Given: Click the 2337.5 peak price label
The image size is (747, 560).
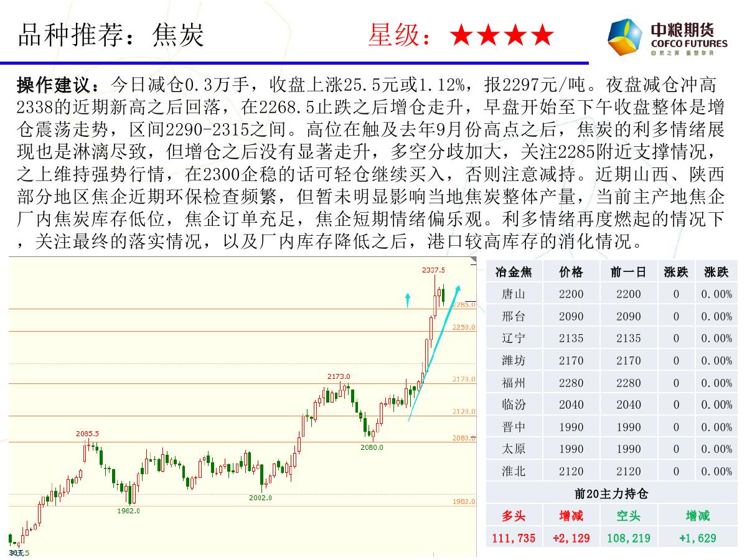Looking at the screenshot, I should coord(433,270).
